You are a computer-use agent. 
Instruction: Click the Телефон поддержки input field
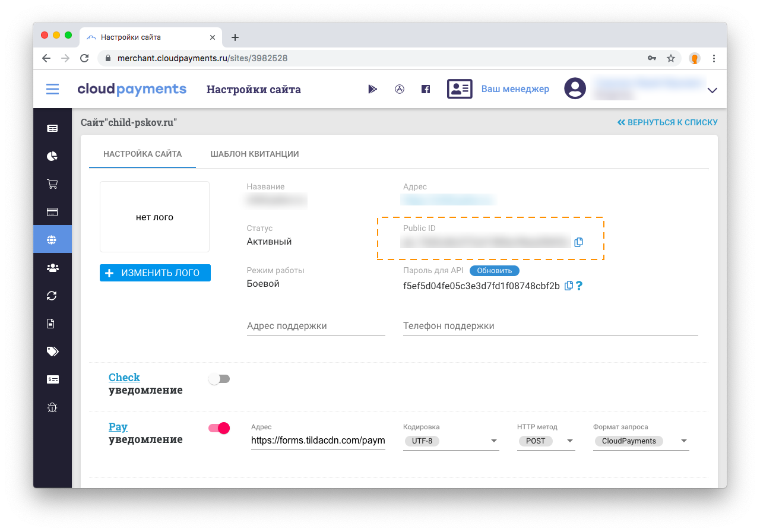[x=550, y=326]
